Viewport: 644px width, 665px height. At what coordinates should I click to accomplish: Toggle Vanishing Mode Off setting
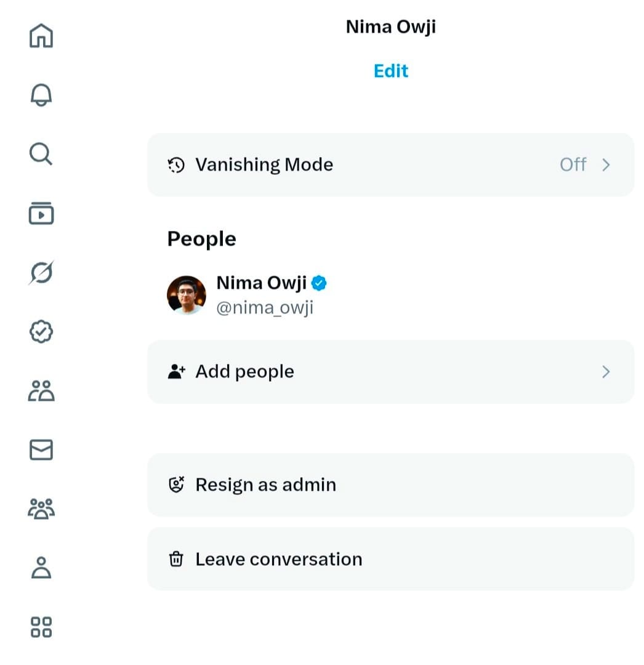click(x=572, y=165)
